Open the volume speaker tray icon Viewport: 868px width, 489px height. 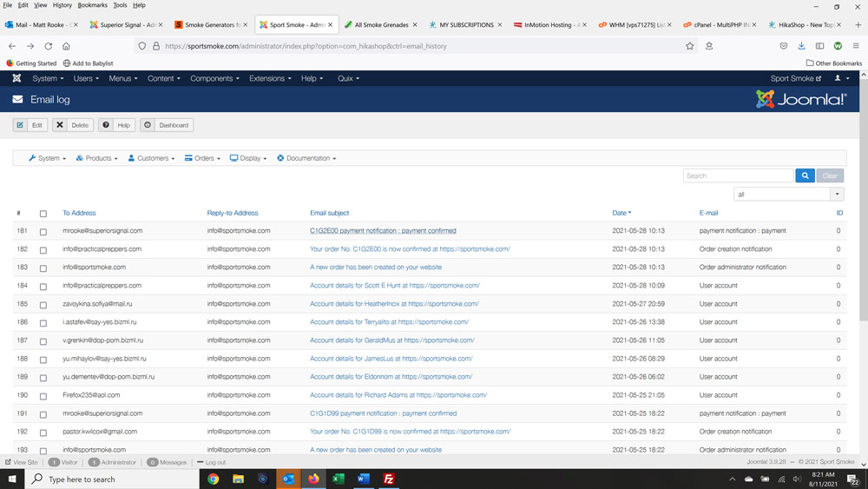797,479
